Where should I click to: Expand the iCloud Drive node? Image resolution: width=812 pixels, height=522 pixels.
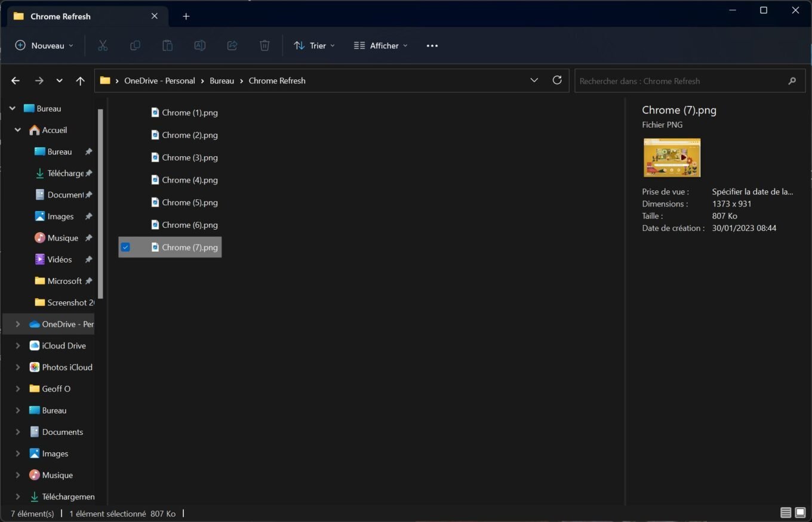pyautogui.click(x=18, y=345)
